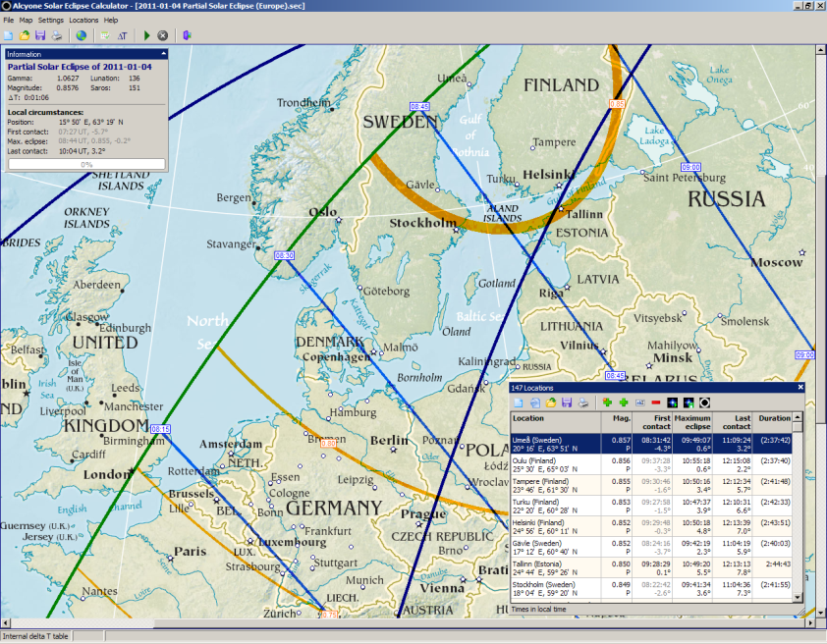This screenshot has height=644, width=827.
Task: Open the Map menu
Action: (26, 20)
